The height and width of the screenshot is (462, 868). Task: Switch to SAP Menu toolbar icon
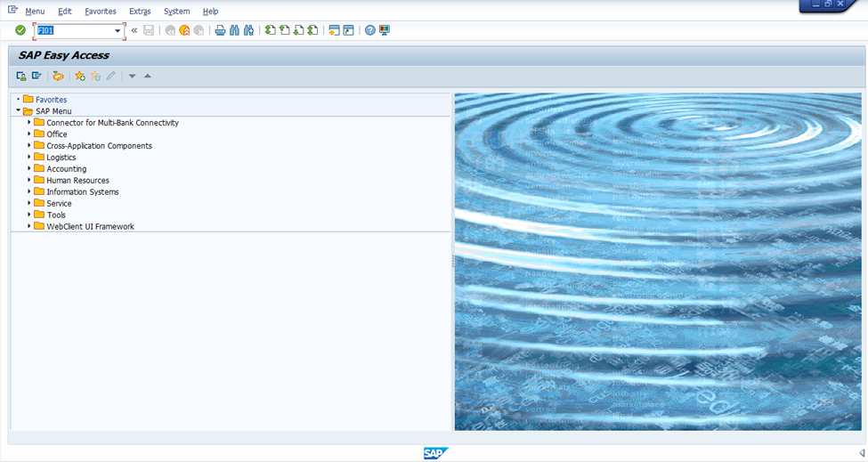coord(37,76)
